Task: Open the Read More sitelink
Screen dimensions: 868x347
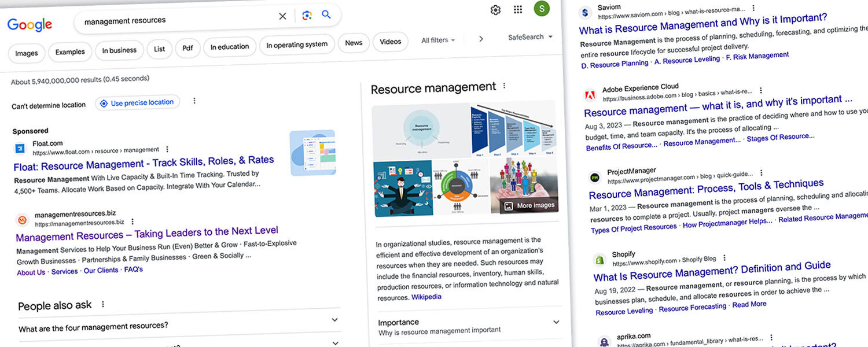Action: click(749, 304)
